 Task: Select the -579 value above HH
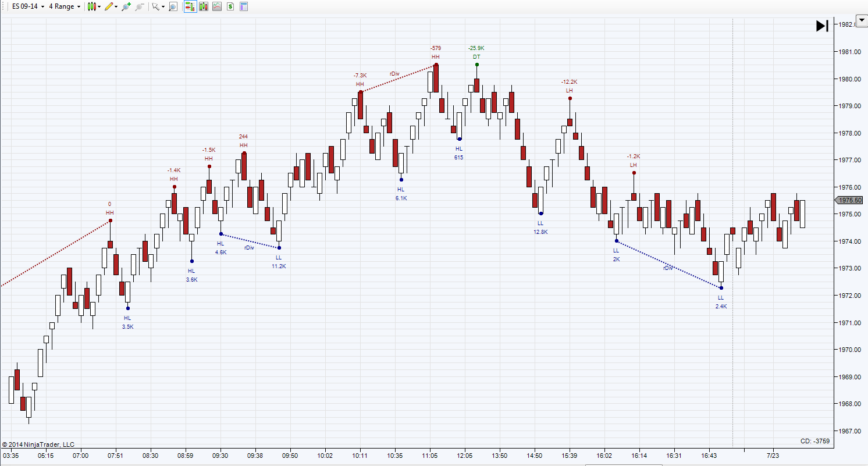click(436, 48)
